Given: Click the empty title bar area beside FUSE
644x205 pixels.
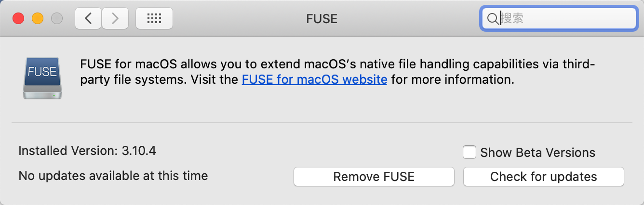Looking at the screenshot, I should pyautogui.click(x=410, y=19).
